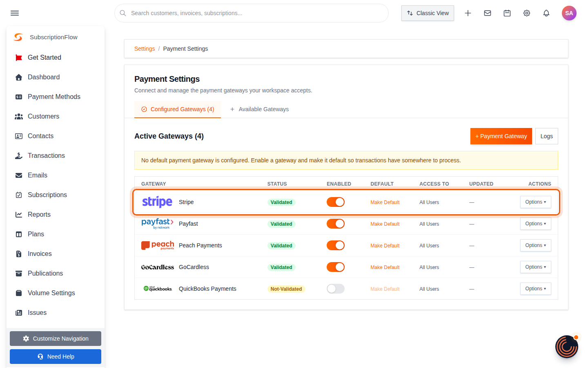
Task: Open the Options dropdown for Payfast
Action: coord(536,224)
